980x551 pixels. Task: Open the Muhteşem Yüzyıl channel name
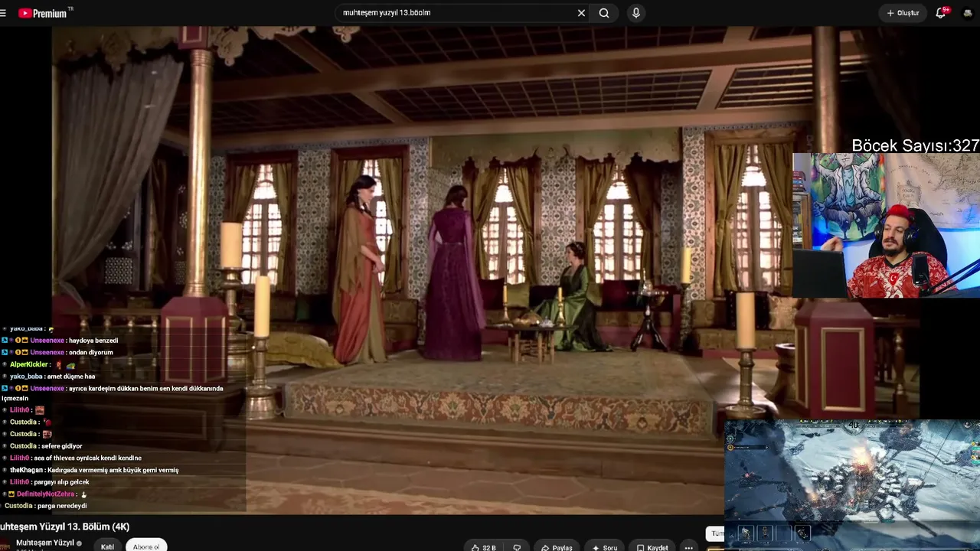[45, 543]
